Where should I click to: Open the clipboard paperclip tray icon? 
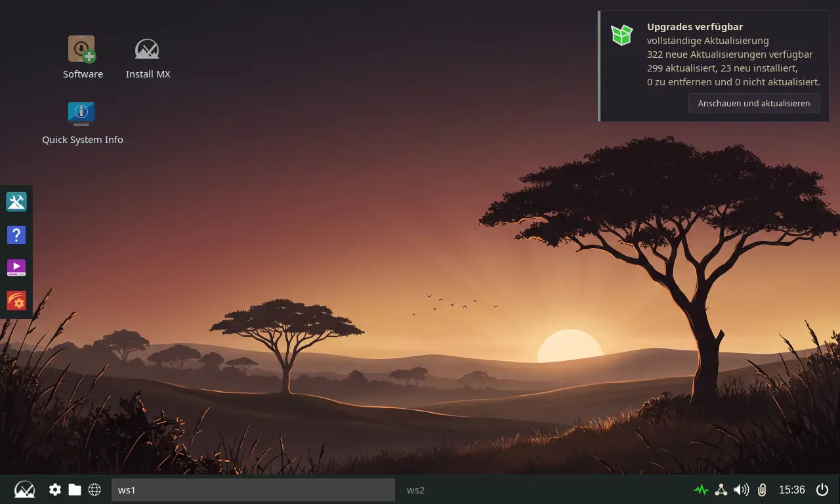(762, 490)
